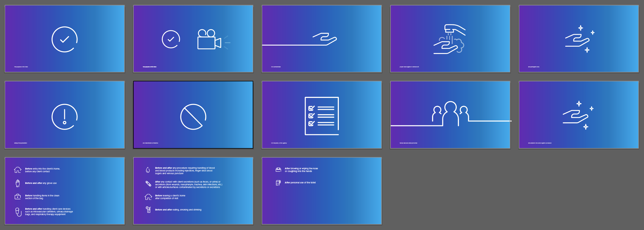Click the group of people icon
644x230 pixels.
click(451, 113)
